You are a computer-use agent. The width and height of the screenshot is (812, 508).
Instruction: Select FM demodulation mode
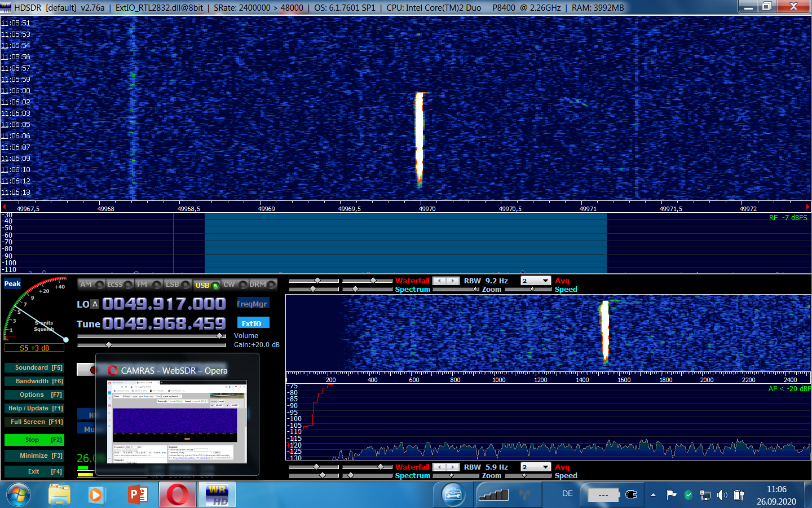(x=149, y=284)
